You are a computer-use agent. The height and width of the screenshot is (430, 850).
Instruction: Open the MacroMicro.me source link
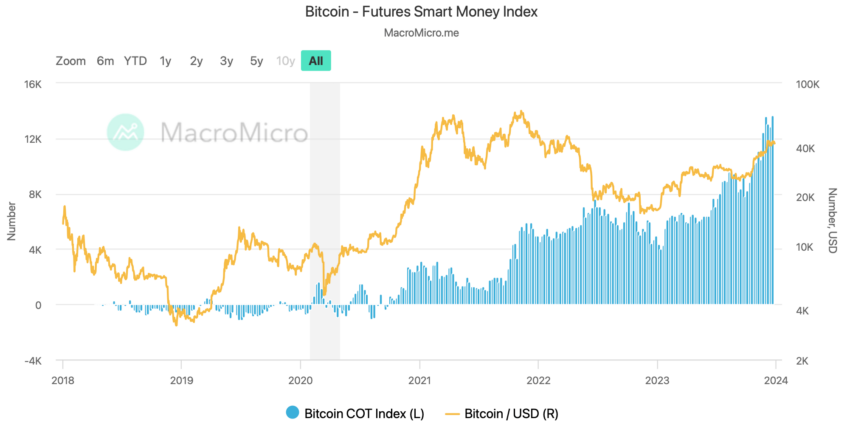pos(422,33)
